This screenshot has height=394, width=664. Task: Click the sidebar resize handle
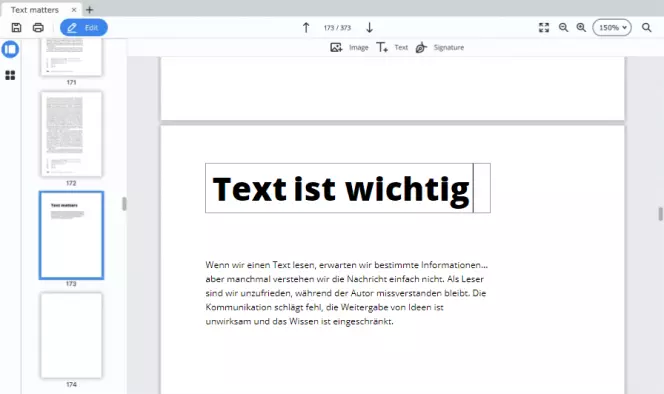click(124, 204)
